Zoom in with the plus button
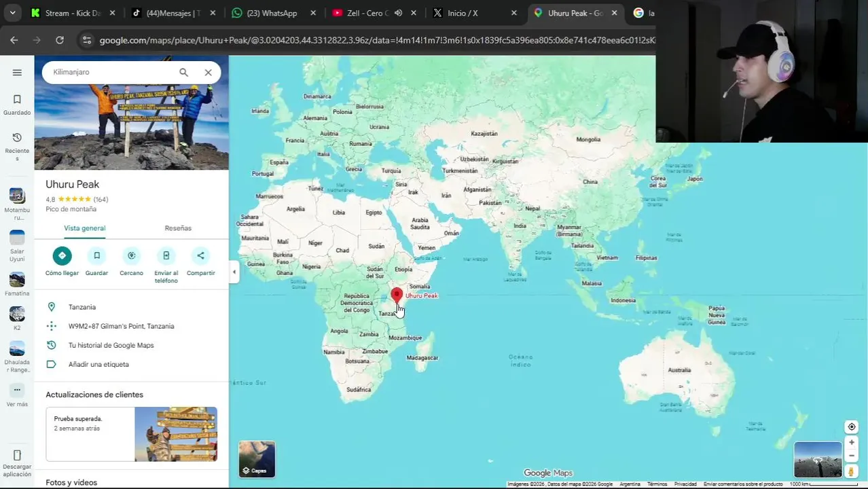Viewport: 868px width, 489px height. pyautogui.click(x=851, y=442)
